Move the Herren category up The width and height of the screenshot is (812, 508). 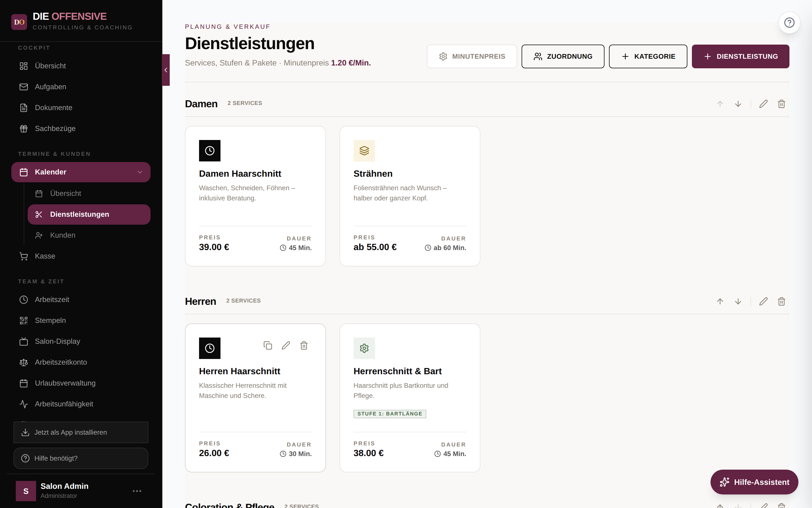720,301
